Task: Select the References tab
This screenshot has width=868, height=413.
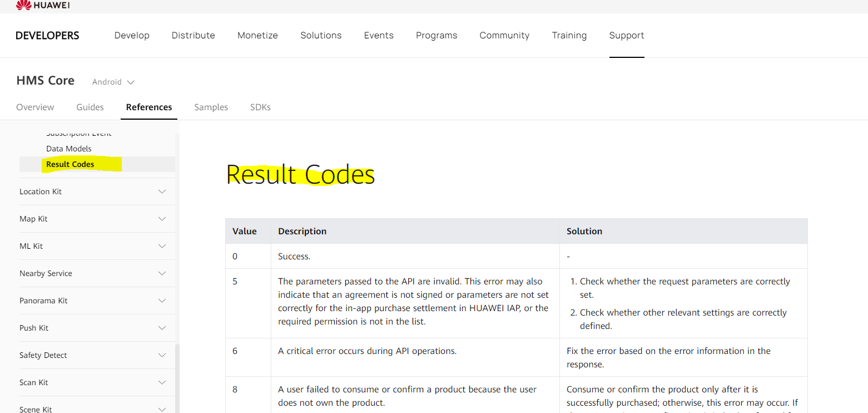Action: tap(149, 107)
